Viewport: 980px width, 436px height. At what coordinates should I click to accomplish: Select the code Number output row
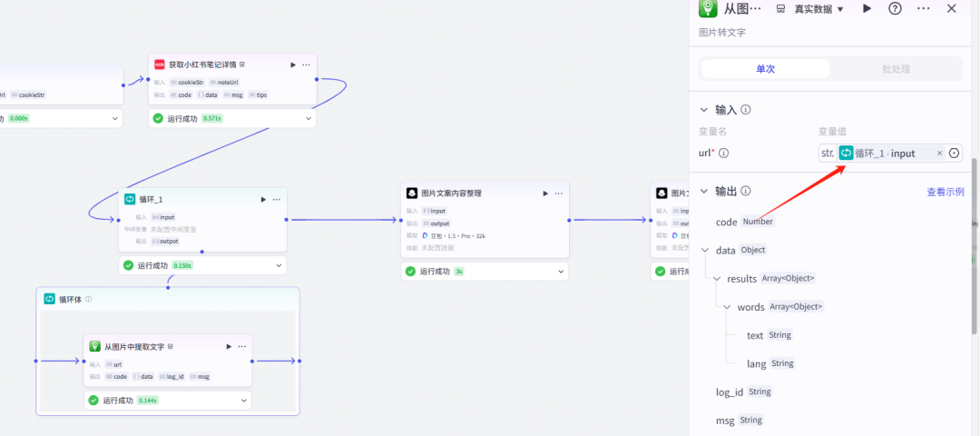746,222
